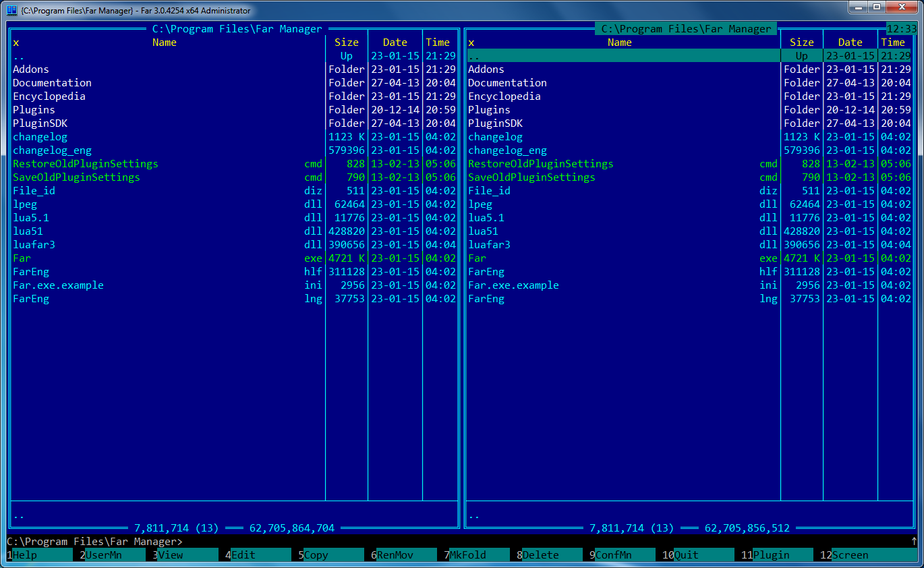This screenshot has height=568, width=924.
Task: Click the right panel Name column header
Action: pyautogui.click(x=620, y=42)
